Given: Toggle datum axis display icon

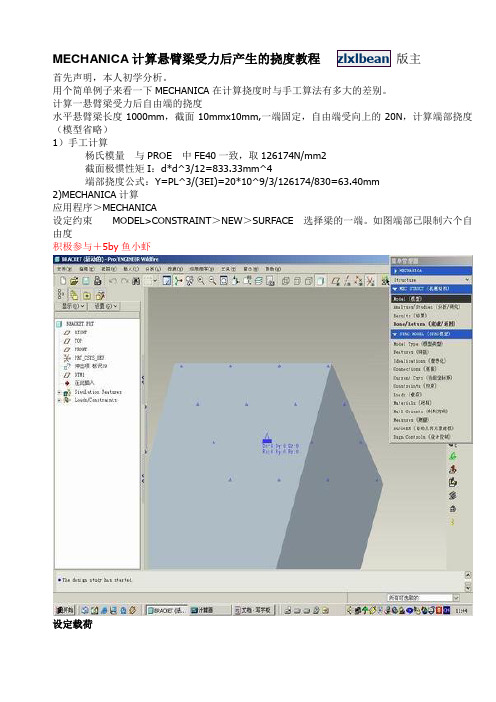Looking at the screenshot, I should [x=347, y=281].
